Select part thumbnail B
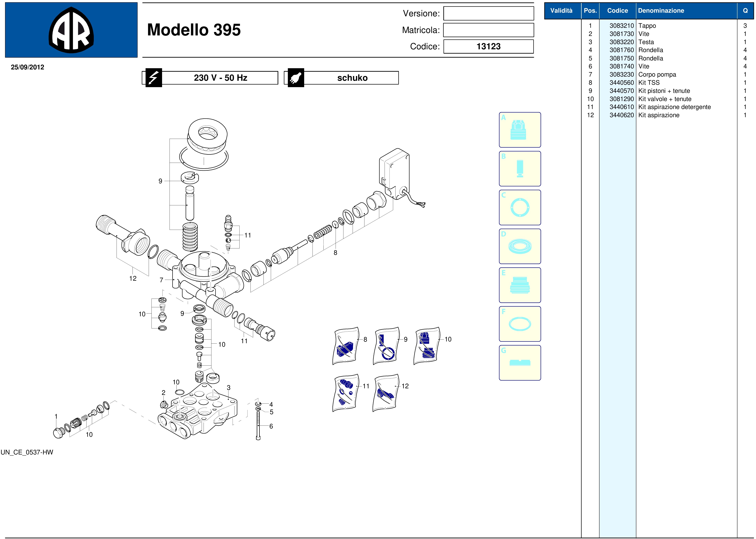Image resolution: width=756 pixels, height=539 pixels. 520,169
